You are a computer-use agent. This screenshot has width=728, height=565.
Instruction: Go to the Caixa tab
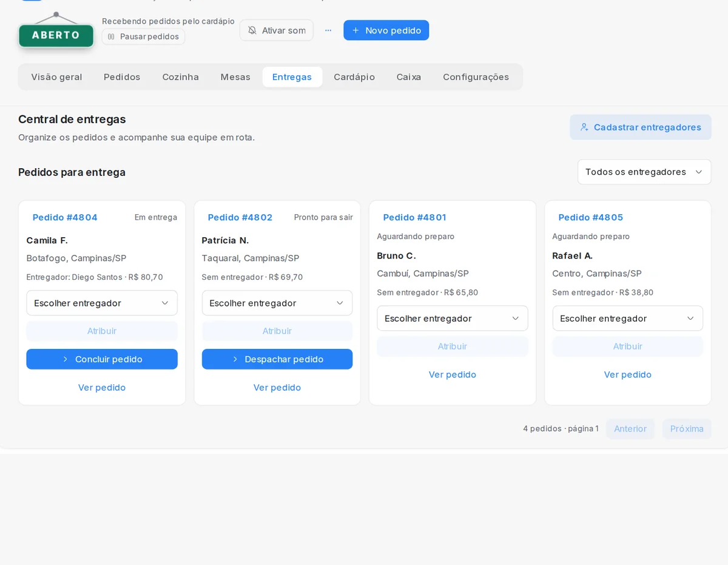click(409, 77)
